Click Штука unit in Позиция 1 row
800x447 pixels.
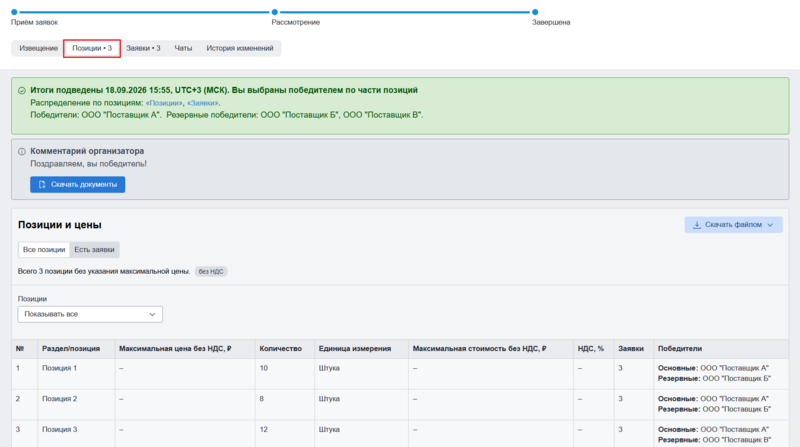(329, 368)
